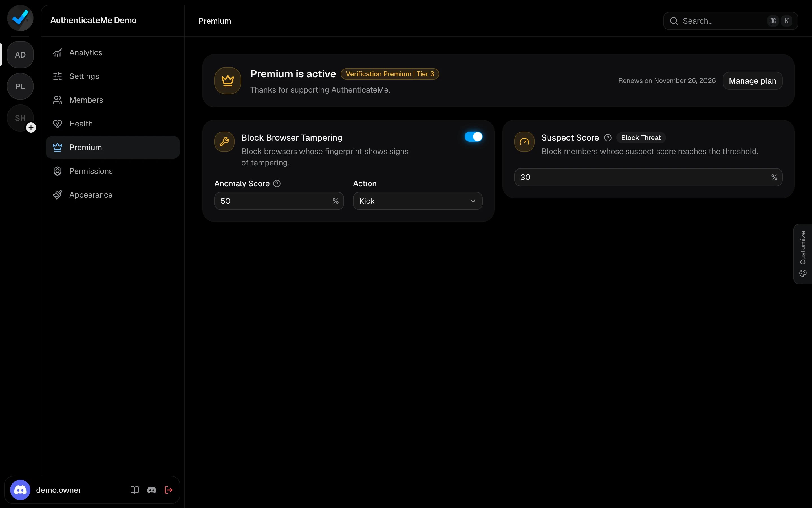Add a server via SH plus badge
The width and height of the screenshot is (812, 508).
[x=31, y=128]
